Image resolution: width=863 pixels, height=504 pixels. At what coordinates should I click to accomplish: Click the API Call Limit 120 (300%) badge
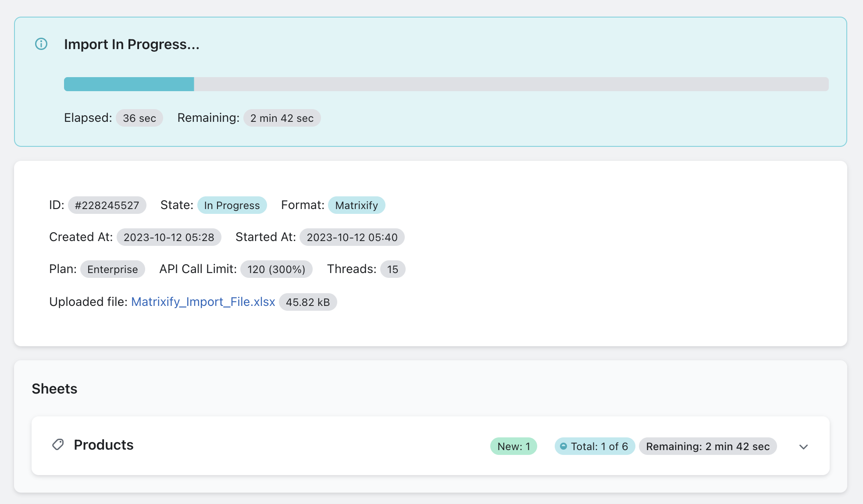276,269
